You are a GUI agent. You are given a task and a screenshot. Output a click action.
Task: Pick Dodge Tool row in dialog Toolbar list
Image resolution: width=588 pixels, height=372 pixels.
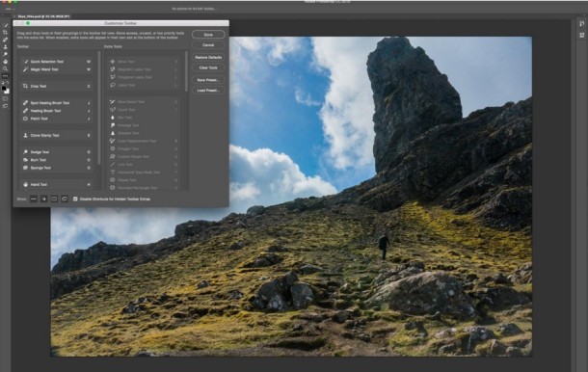57,152
